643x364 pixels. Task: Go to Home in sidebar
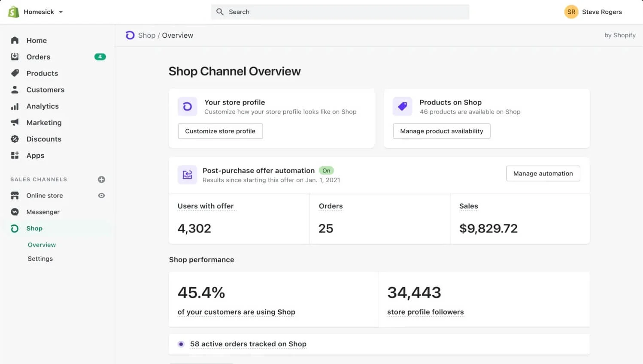36,40
